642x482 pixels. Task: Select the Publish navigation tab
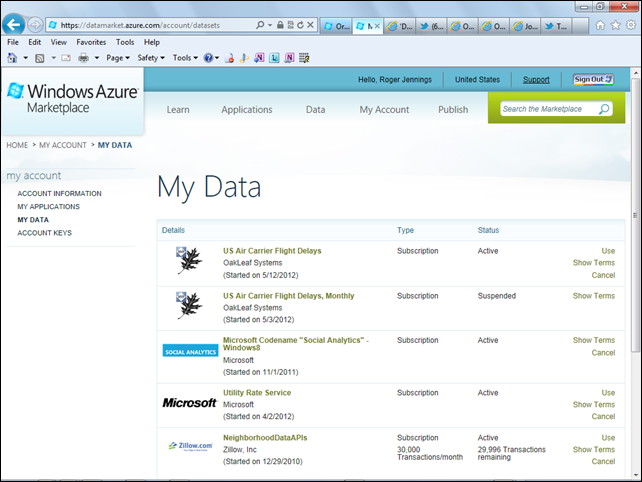(x=452, y=110)
